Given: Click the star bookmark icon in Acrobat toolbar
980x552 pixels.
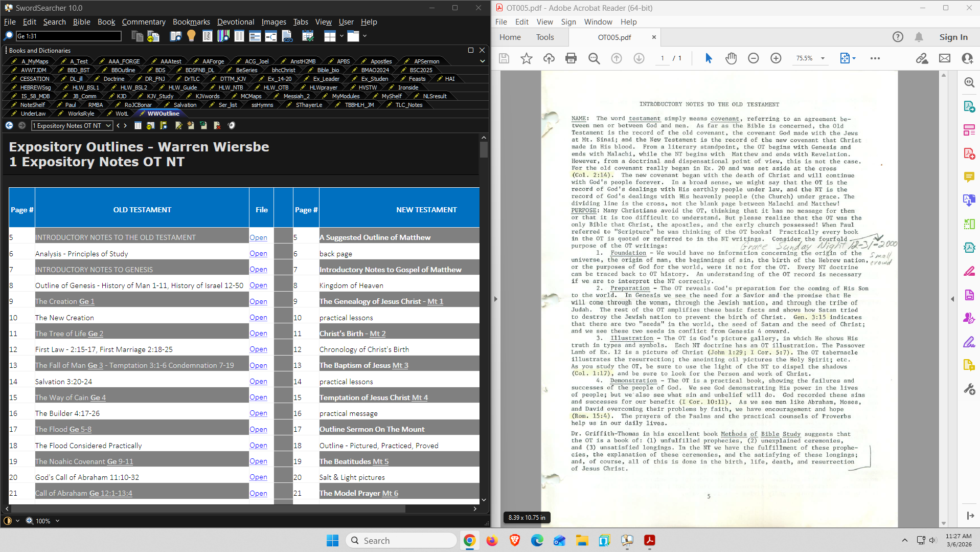Looking at the screenshot, I should pos(526,58).
